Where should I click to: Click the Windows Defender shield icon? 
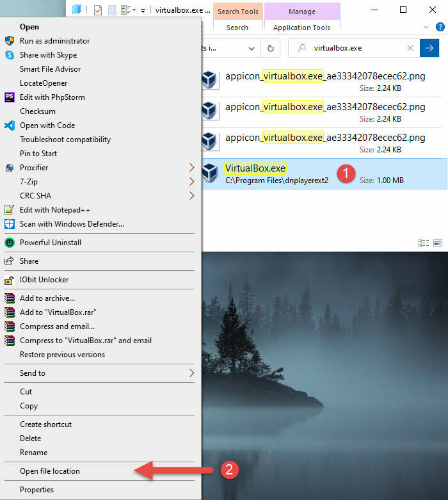[x=10, y=224]
